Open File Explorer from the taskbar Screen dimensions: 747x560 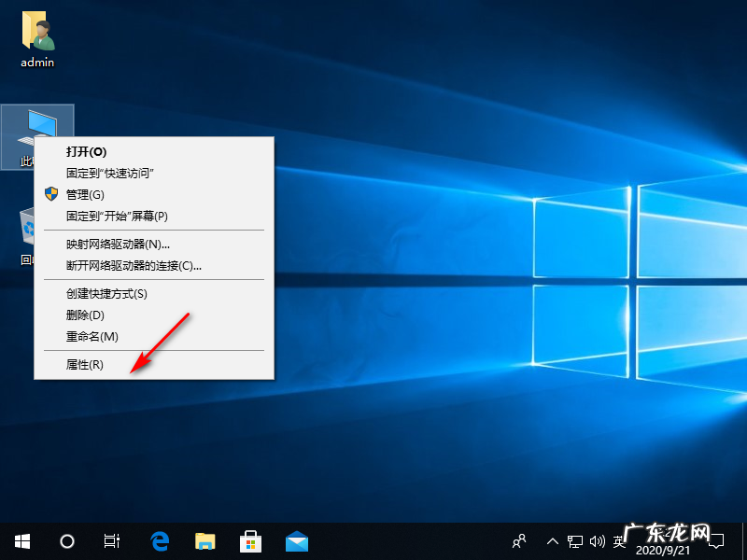click(x=205, y=540)
